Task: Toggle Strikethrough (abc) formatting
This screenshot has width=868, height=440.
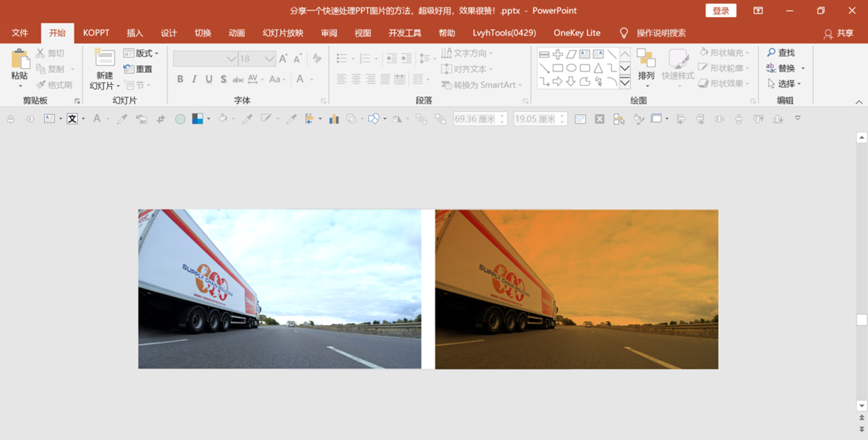Action: click(238, 79)
